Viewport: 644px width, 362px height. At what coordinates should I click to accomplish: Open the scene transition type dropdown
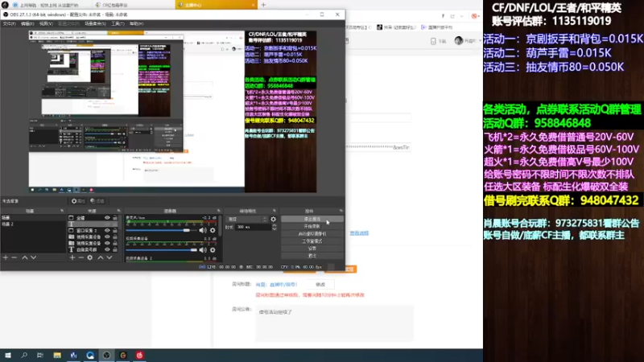coord(246,219)
